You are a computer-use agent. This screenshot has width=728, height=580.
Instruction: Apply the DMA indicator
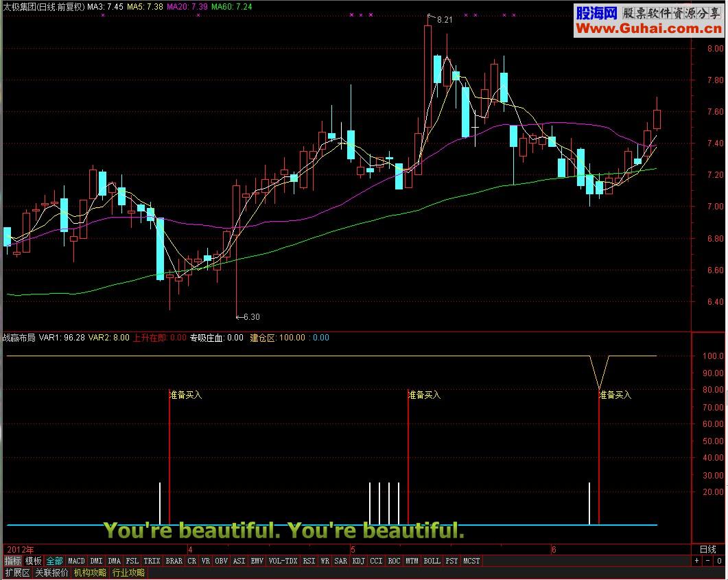(x=114, y=561)
